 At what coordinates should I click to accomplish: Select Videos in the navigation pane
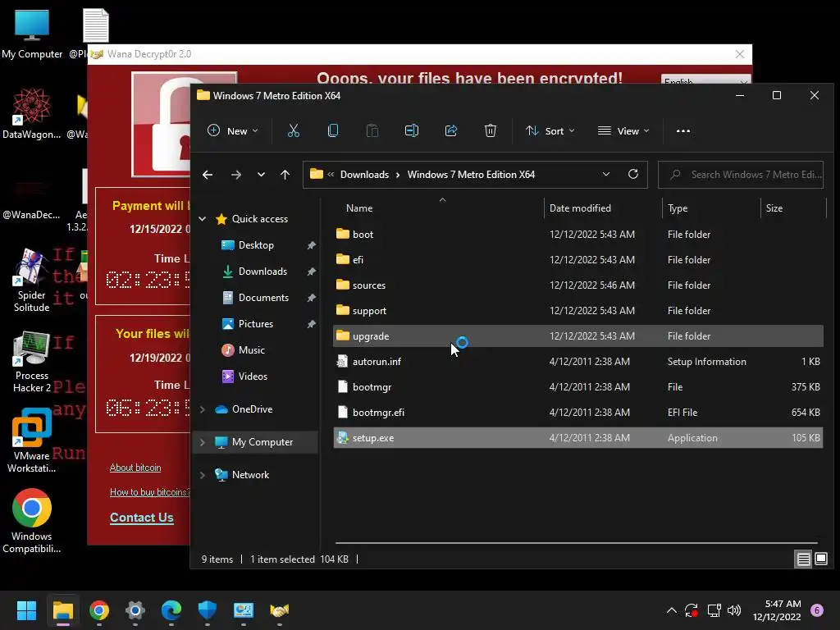253,376
